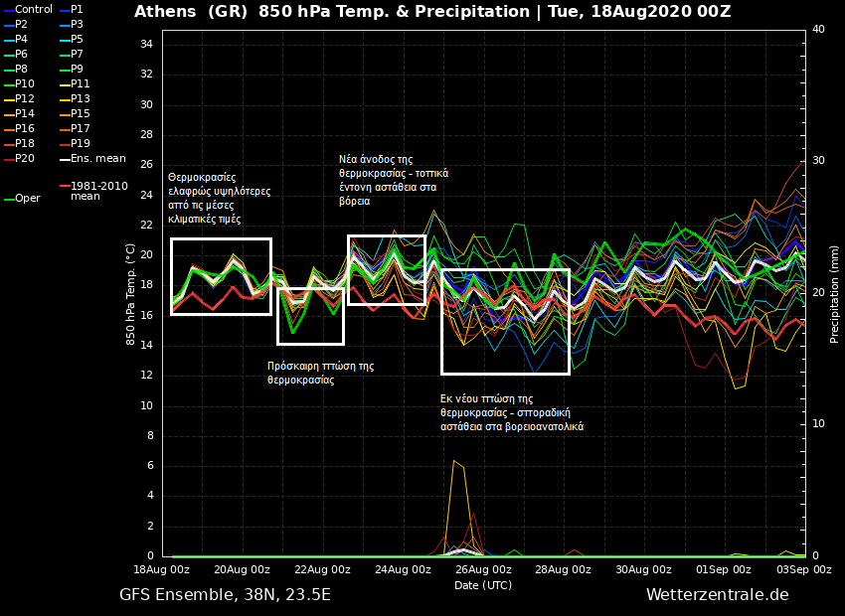The width and height of the screenshot is (845, 616).
Task: Click the '30Aug 00z' date tick label
Action: point(643,569)
